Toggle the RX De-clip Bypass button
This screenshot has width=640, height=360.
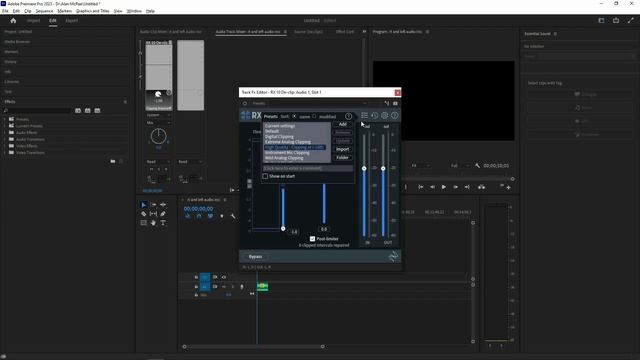pos(256,257)
